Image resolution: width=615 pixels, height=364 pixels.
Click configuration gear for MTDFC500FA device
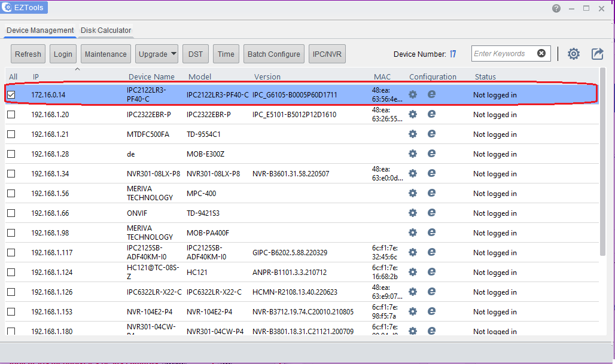(412, 134)
